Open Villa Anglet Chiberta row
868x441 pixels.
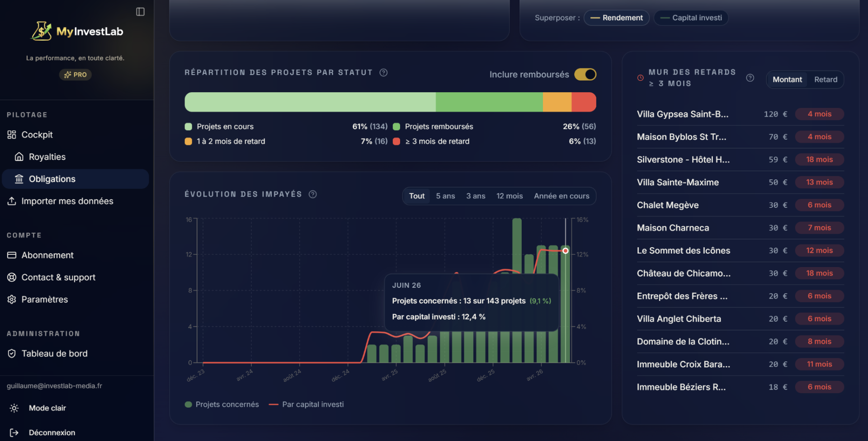(740, 319)
